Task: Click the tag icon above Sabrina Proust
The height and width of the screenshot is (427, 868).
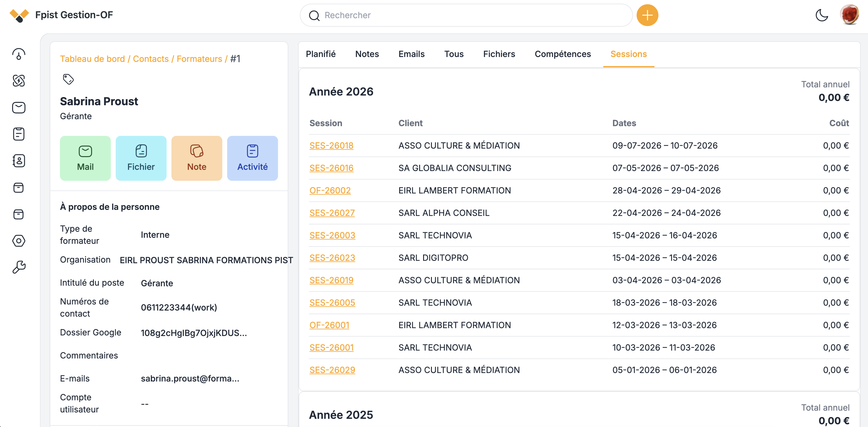Action: pyautogui.click(x=68, y=79)
